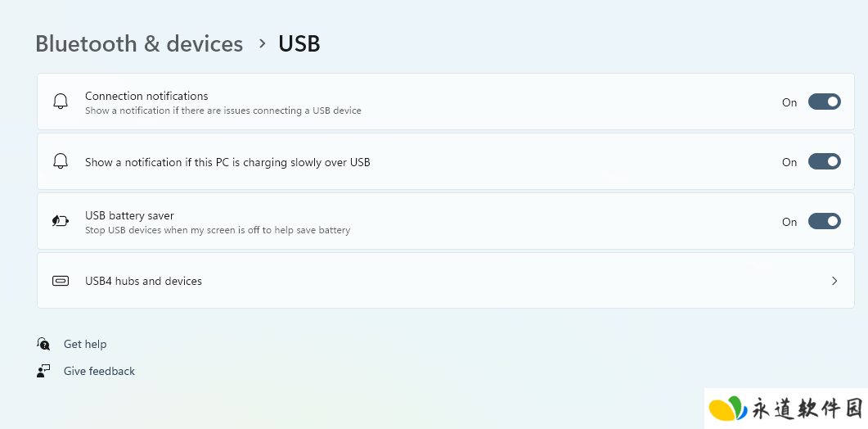Click the breadcrumb arrow before USB
This screenshot has height=429, width=868.
point(263,43)
